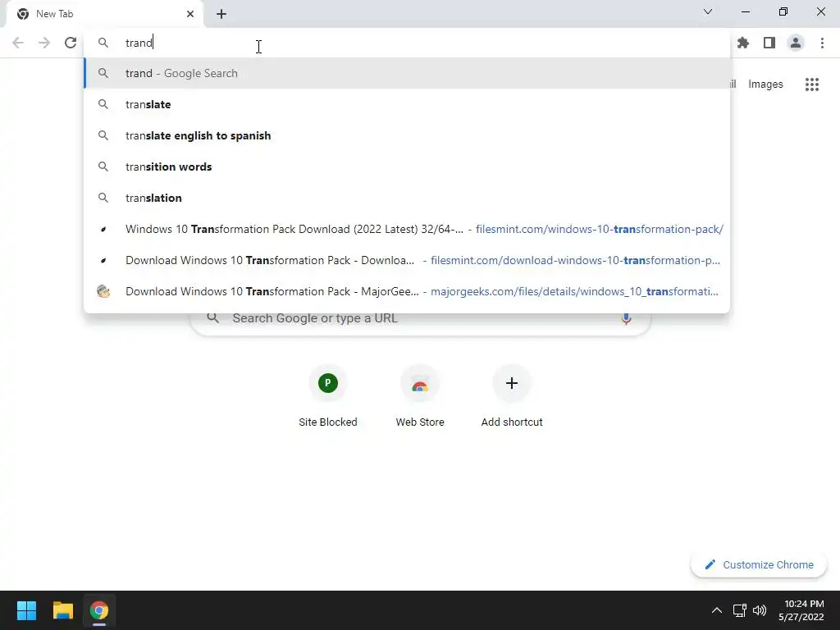Click the Add shortcut button

pyautogui.click(x=512, y=396)
